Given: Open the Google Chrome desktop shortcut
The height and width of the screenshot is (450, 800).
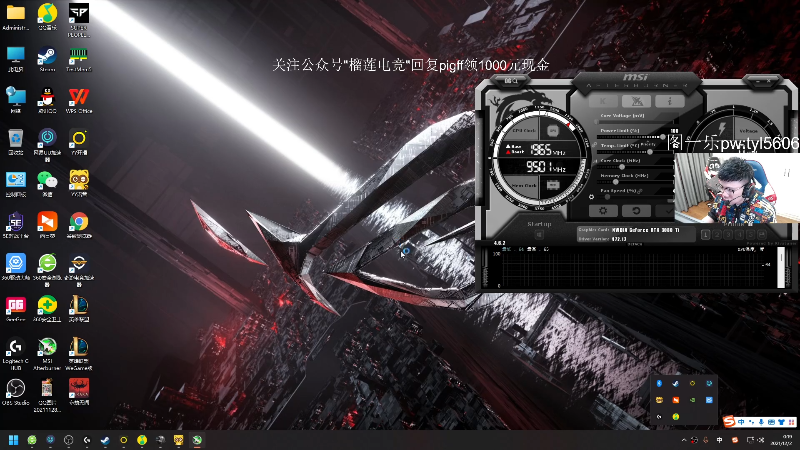Looking at the screenshot, I should 79,226.
